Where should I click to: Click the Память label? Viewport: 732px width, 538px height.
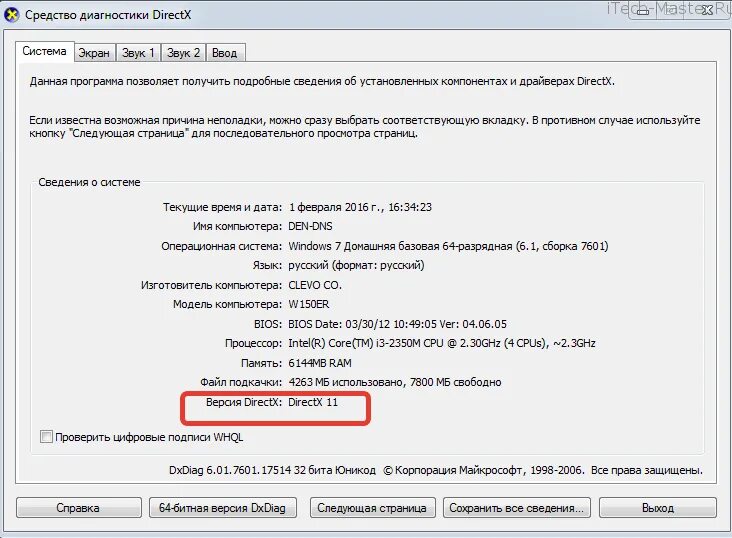[x=262, y=363]
